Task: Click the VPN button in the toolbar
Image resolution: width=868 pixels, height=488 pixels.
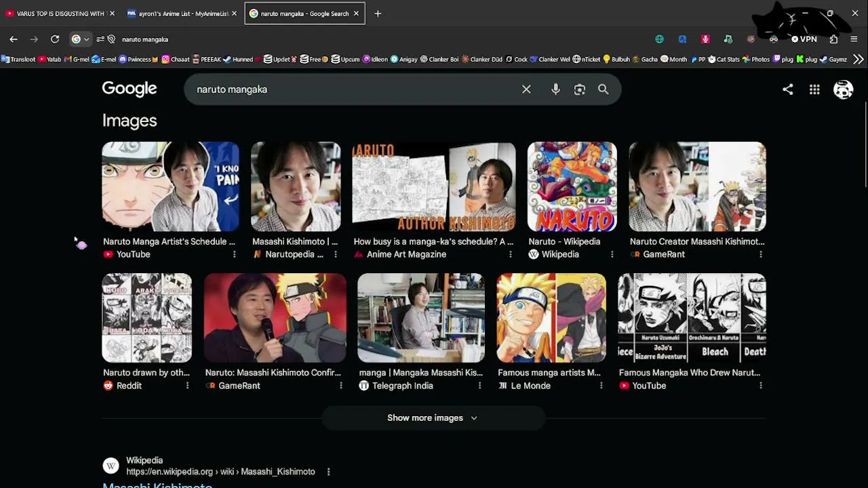Action: pyautogui.click(x=804, y=39)
